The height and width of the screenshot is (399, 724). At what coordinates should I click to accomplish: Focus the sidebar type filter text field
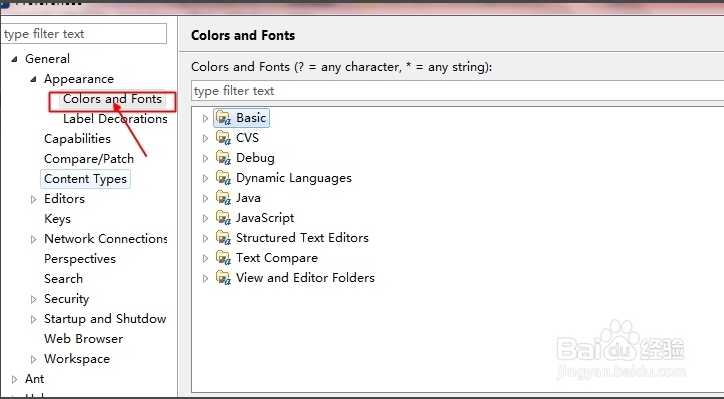[84, 34]
